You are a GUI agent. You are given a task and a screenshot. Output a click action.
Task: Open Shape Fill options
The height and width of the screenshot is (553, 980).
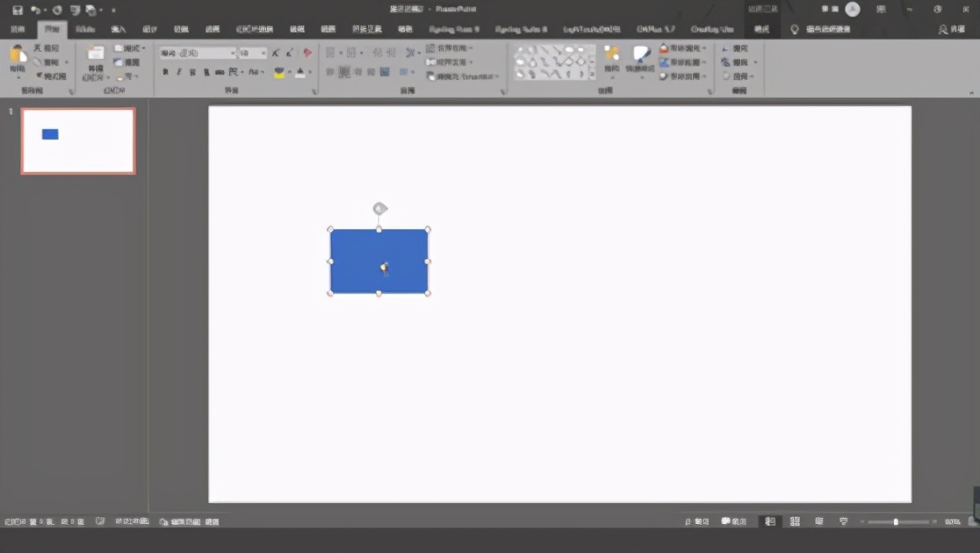click(683, 48)
